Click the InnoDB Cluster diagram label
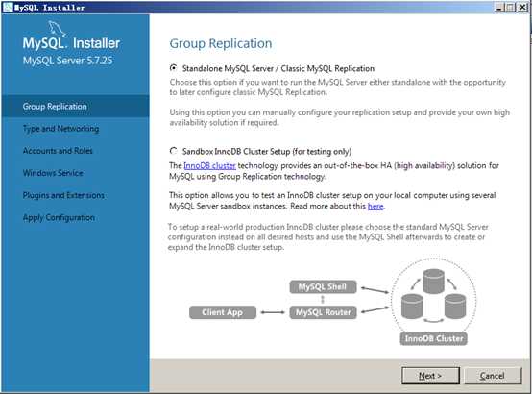Screen dimensions: 532x394 pos(434,338)
